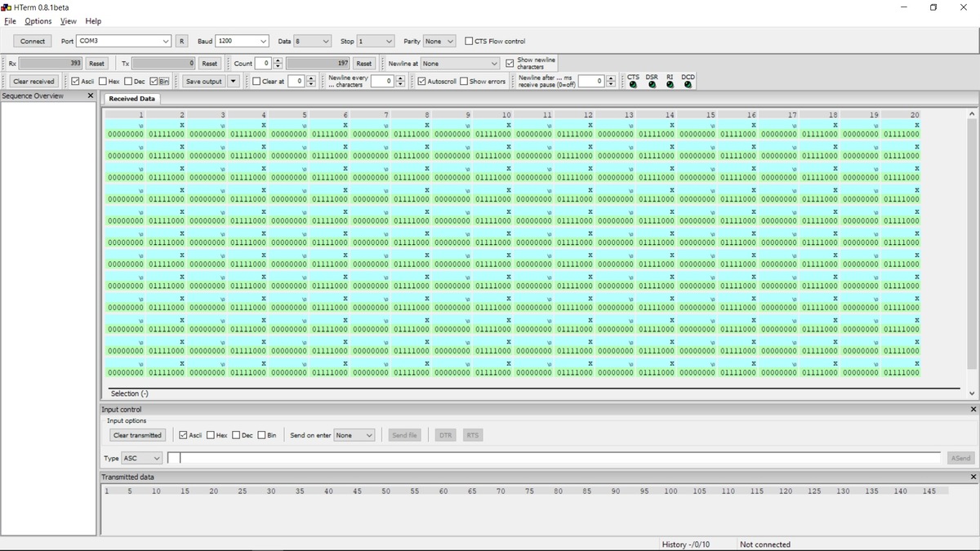Click the Clear received button

click(x=33, y=81)
